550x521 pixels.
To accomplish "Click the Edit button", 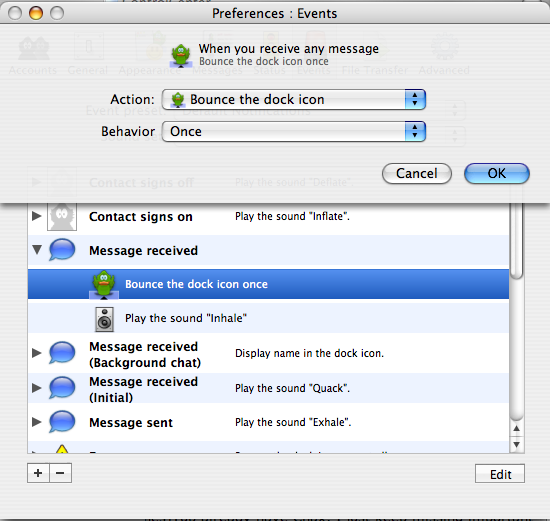I will coord(500,474).
